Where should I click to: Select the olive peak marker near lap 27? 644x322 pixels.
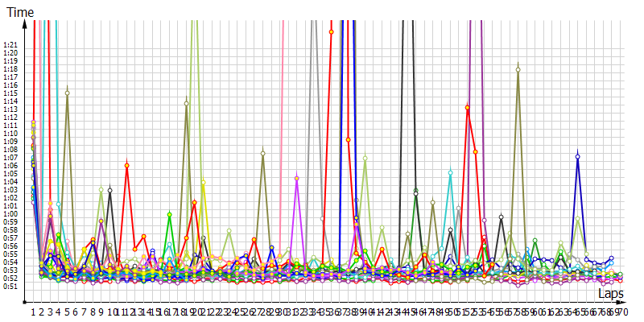coord(263,152)
